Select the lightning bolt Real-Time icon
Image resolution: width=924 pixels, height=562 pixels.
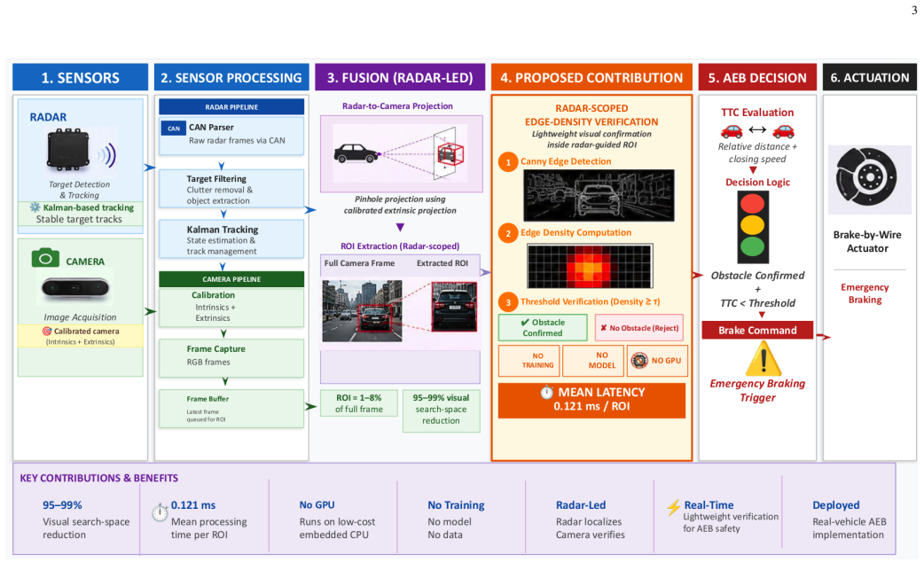674,508
